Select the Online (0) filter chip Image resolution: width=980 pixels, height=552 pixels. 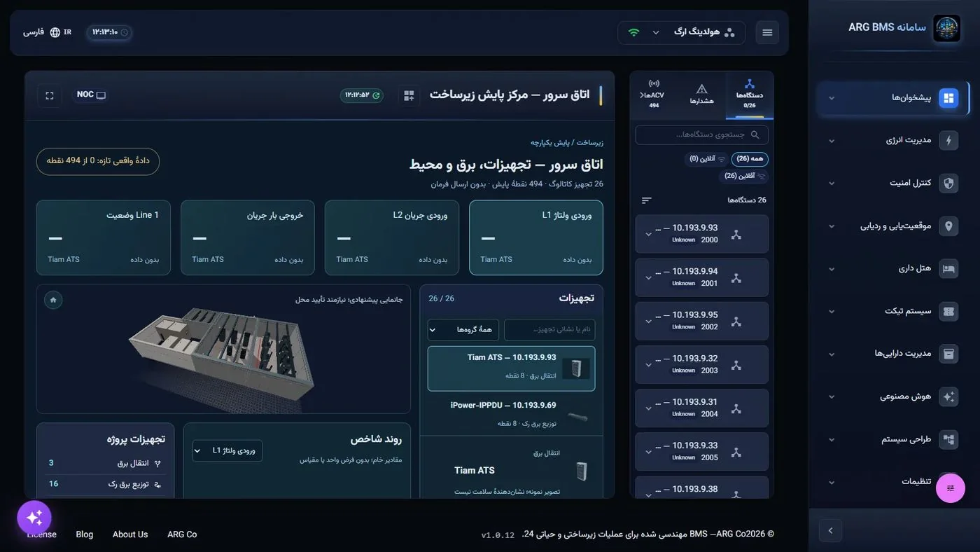(x=706, y=159)
